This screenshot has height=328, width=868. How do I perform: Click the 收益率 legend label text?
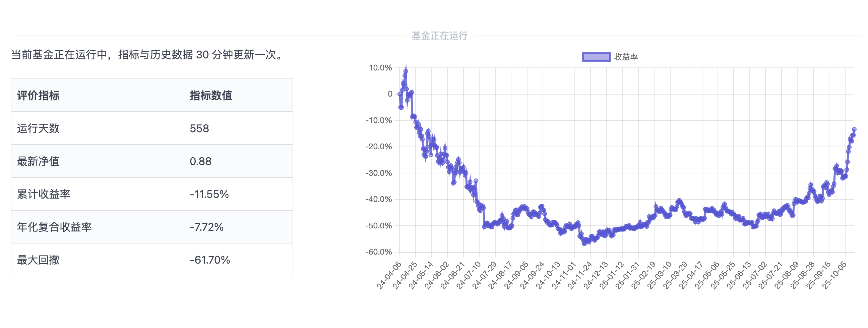pos(626,57)
